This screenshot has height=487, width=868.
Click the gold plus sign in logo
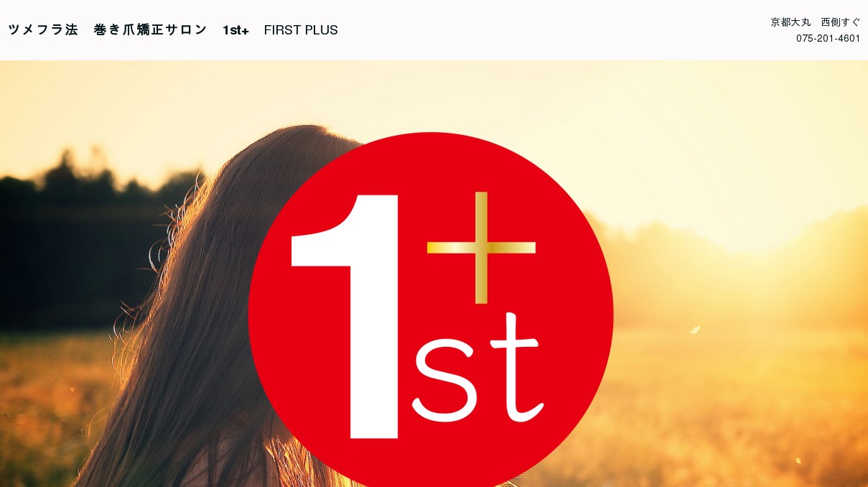(481, 247)
